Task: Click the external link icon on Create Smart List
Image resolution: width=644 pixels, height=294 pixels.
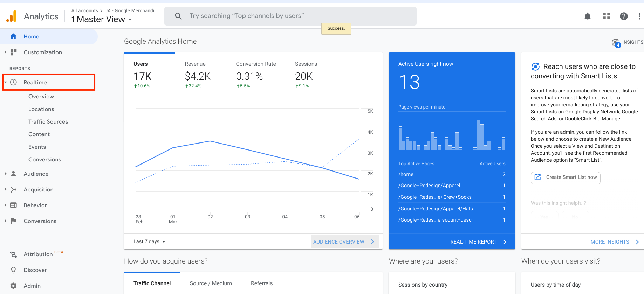Action: pos(537,177)
